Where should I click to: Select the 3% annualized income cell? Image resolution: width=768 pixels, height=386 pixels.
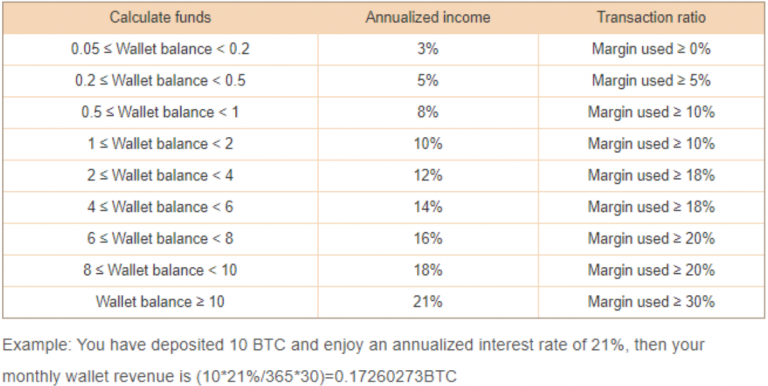(428, 49)
